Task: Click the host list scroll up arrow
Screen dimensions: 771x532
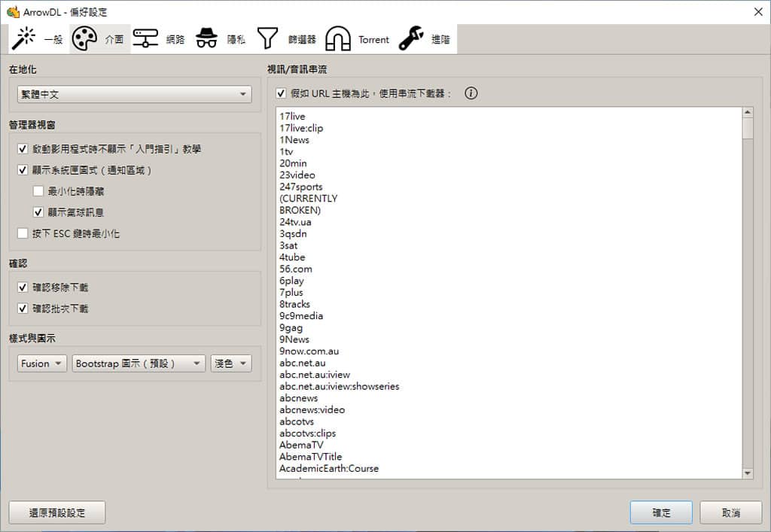Action: pyautogui.click(x=748, y=112)
